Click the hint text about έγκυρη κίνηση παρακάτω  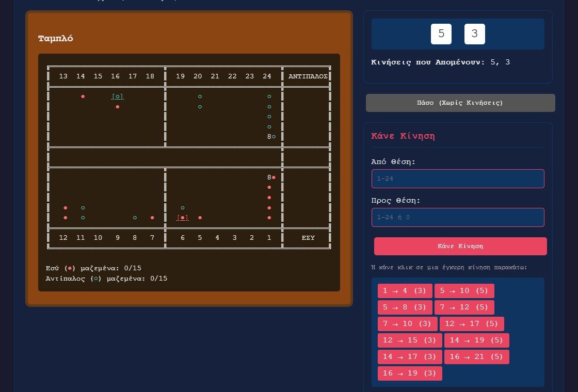click(x=449, y=268)
